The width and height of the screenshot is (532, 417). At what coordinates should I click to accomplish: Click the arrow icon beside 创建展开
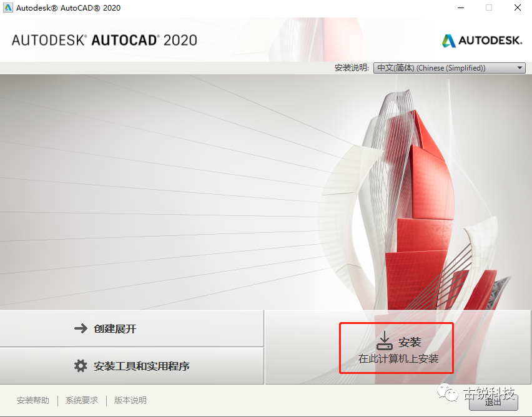tap(81, 328)
